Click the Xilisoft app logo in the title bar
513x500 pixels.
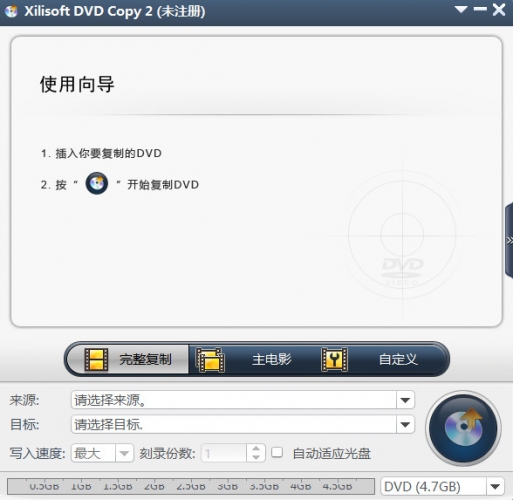pyautogui.click(x=11, y=12)
